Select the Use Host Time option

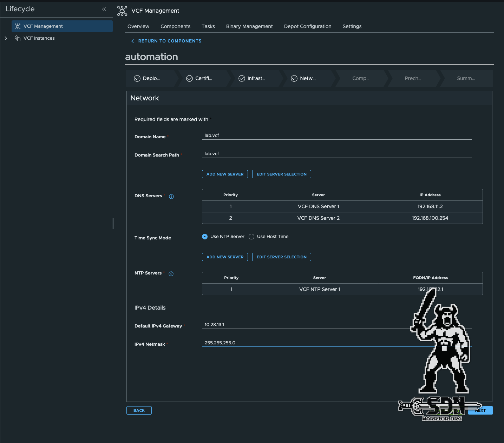251,237
